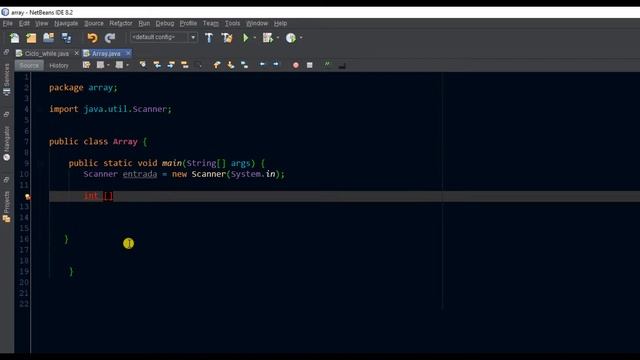The height and width of the screenshot is (360, 640).
Task: Click the editor Forward navigation icon
Action: click(x=119, y=65)
